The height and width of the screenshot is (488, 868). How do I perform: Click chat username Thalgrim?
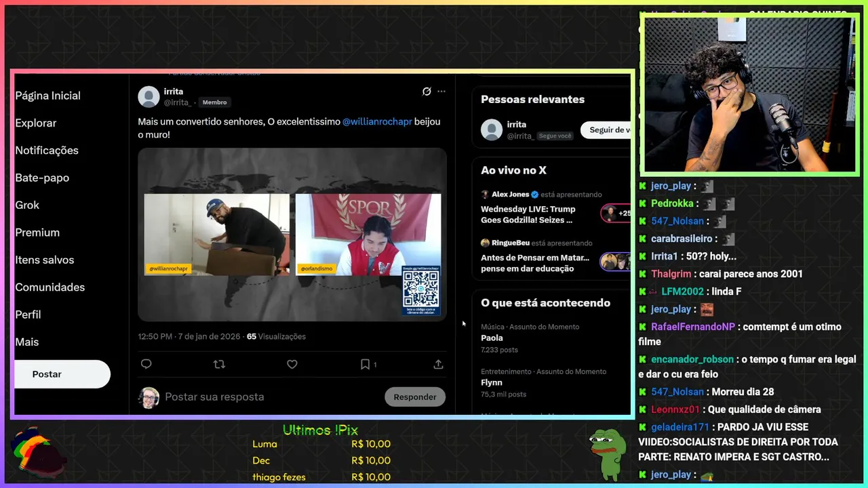(x=671, y=274)
